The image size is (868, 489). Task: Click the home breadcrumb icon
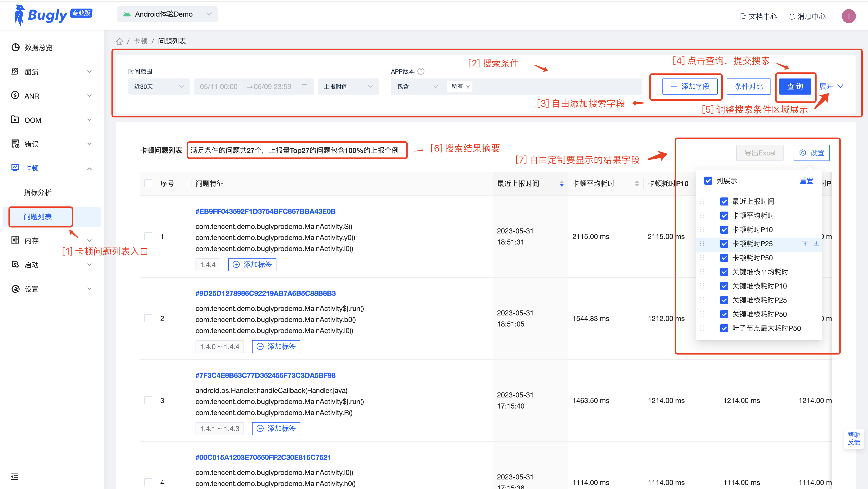pos(120,41)
